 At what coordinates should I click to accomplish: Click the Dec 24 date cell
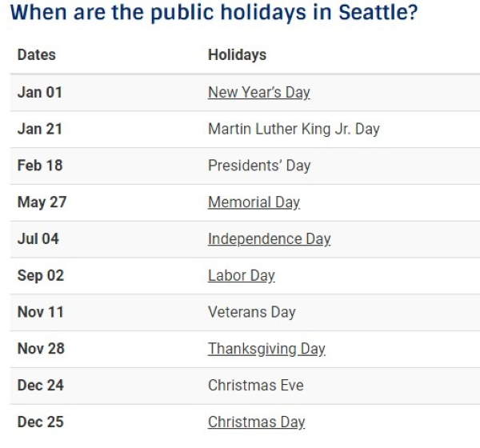[x=41, y=386]
